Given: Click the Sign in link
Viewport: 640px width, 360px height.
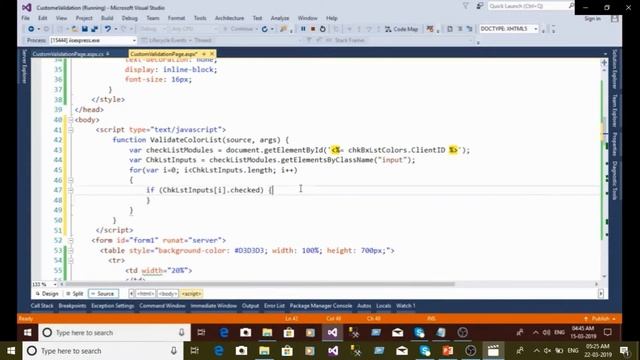Looking at the screenshot, I should tap(592, 19).
